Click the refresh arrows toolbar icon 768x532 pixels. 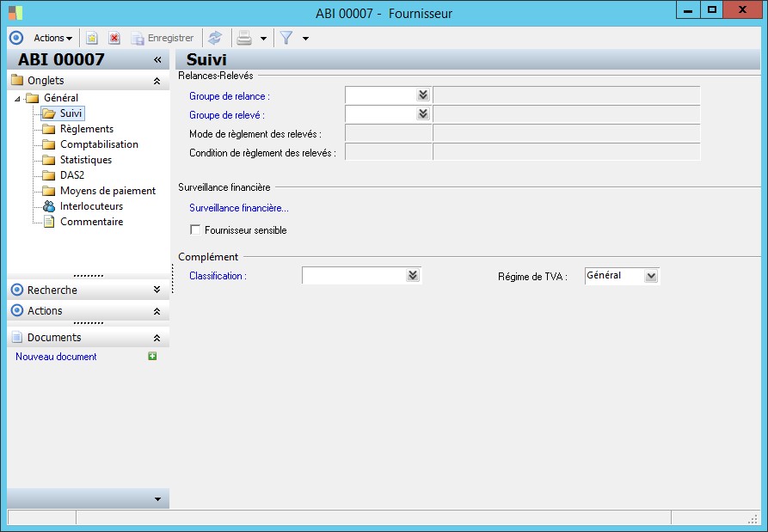pyautogui.click(x=215, y=38)
